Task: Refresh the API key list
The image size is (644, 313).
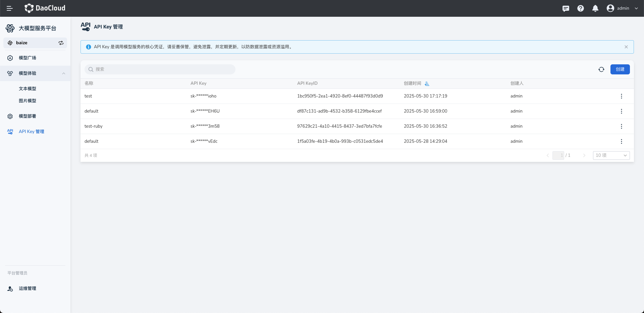Action: click(601, 69)
